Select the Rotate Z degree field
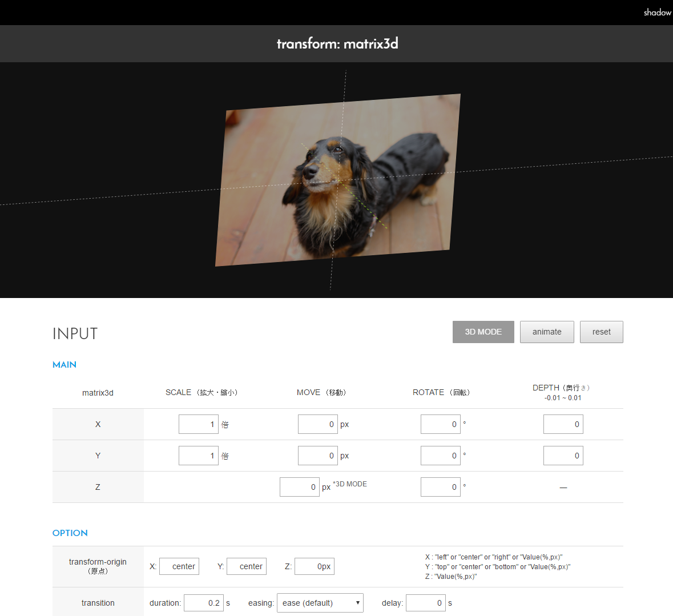The height and width of the screenshot is (616, 673). tap(440, 487)
